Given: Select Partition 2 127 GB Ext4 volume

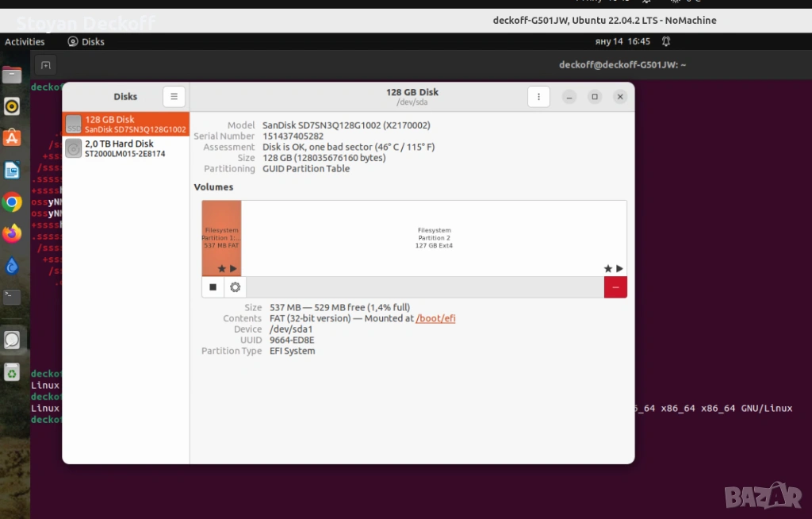Looking at the screenshot, I should tap(434, 237).
